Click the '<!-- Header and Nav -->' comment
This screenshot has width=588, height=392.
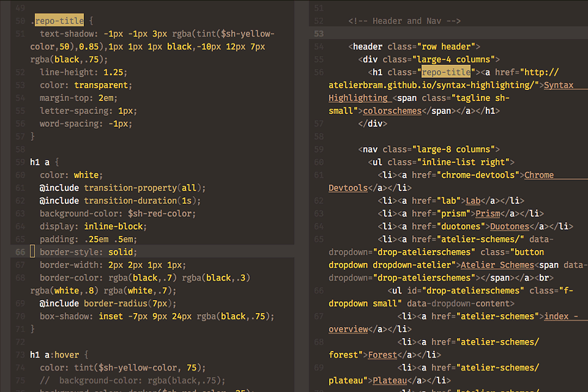(404, 21)
